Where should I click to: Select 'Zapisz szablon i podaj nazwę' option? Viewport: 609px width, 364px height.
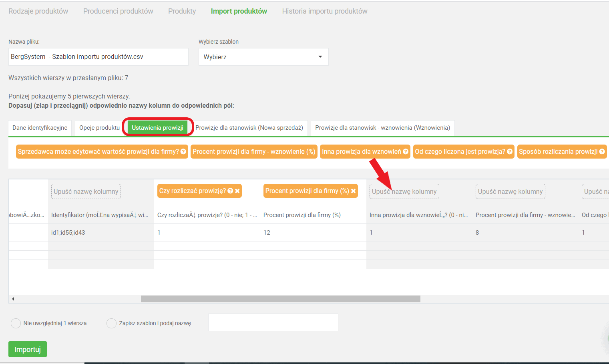pyautogui.click(x=111, y=323)
